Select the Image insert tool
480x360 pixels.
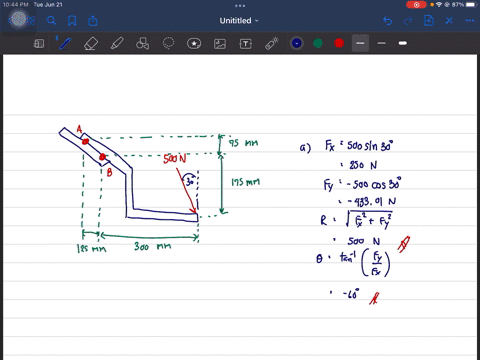tap(220, 44)
